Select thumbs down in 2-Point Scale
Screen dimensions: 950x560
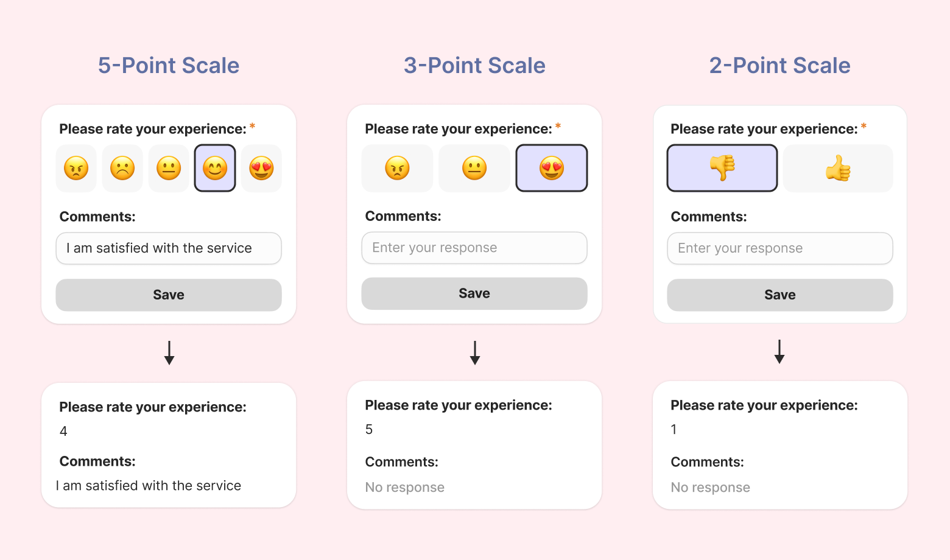coord(722,168)
